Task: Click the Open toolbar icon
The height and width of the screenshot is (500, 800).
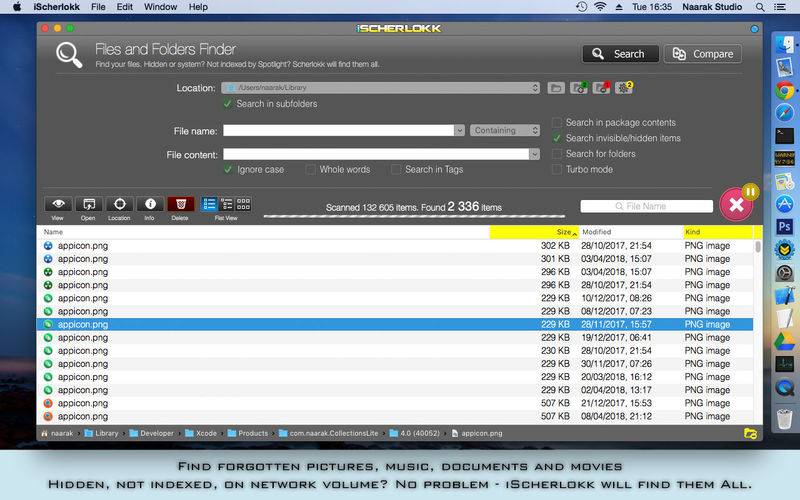Action: coord(89,204)
